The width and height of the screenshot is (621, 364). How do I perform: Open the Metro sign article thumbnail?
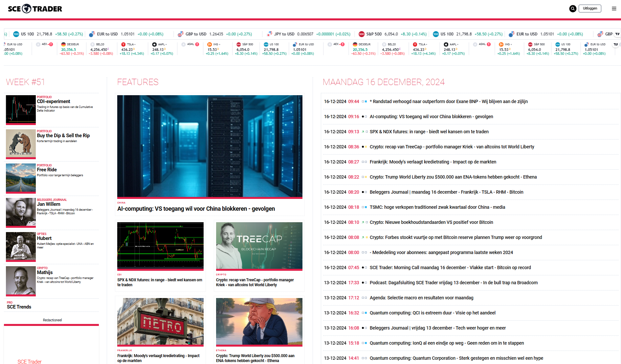point(160,322)
